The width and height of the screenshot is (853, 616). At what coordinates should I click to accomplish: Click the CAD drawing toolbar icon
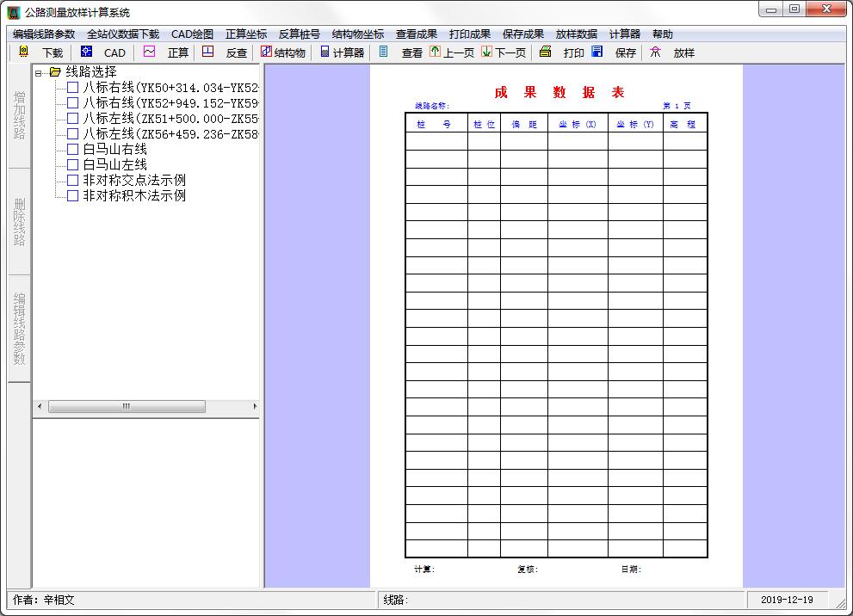pos(86,52)
